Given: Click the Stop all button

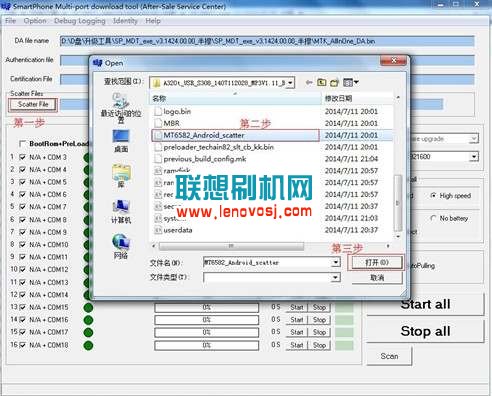Looking at the screenshot, I should click(425, 331).
